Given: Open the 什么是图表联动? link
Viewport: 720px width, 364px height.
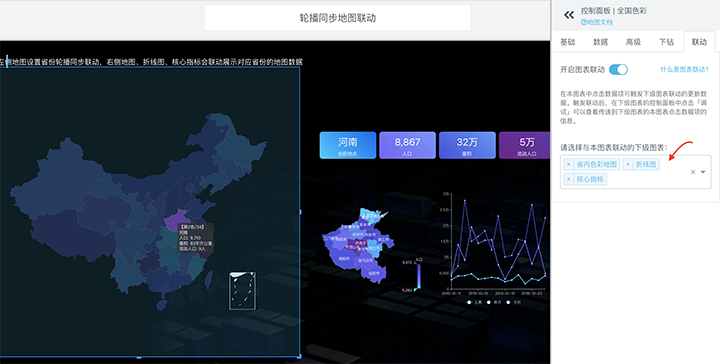Looking at the screenshot, I should pos(684,70).
